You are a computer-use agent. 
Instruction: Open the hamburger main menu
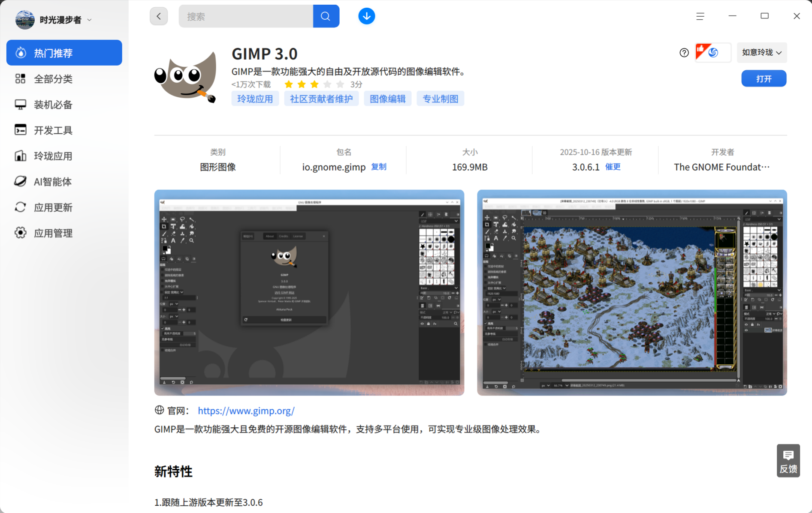pyautogui.click(x=700, y=16)
